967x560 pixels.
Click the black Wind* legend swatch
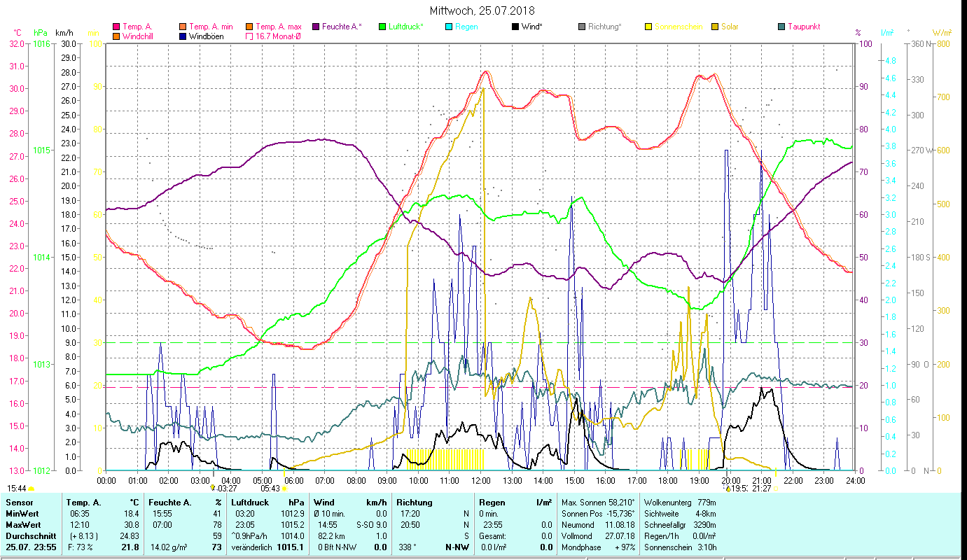(515, 27)
